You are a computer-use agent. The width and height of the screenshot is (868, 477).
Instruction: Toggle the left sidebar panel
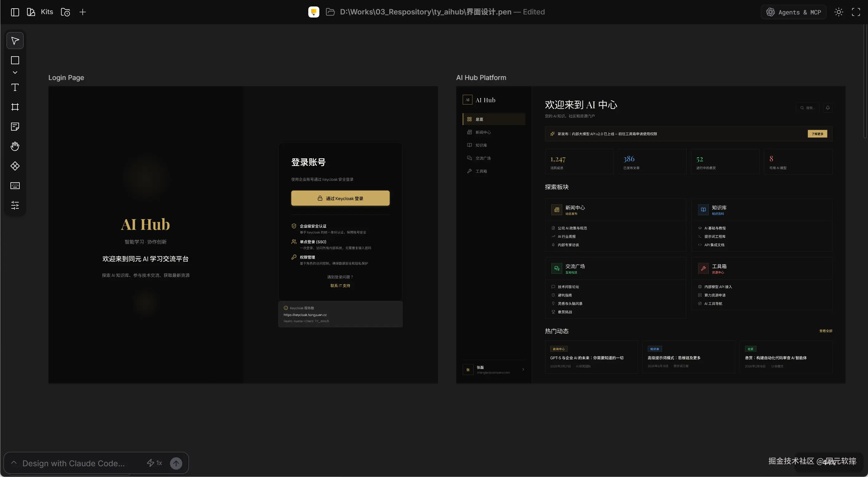[15, 12]
